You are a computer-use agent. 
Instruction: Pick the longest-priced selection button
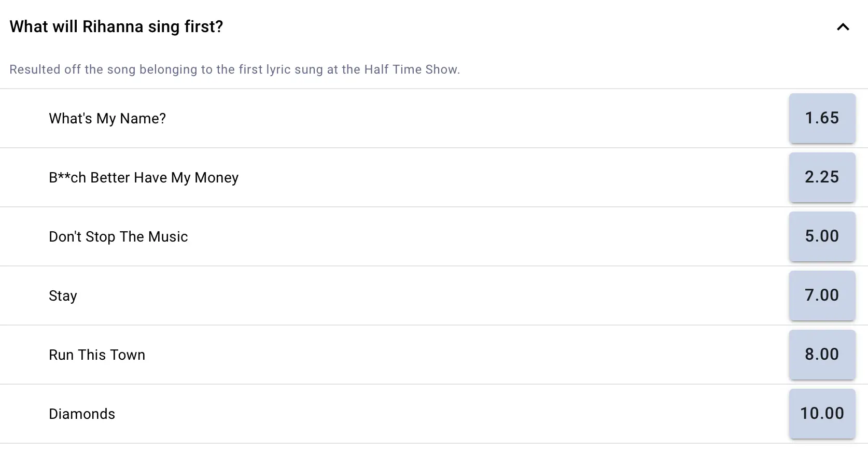tap(822, 414)
